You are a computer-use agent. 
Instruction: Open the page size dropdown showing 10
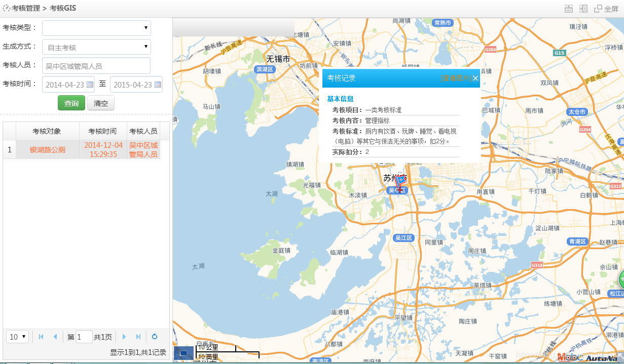click(17, 337)
